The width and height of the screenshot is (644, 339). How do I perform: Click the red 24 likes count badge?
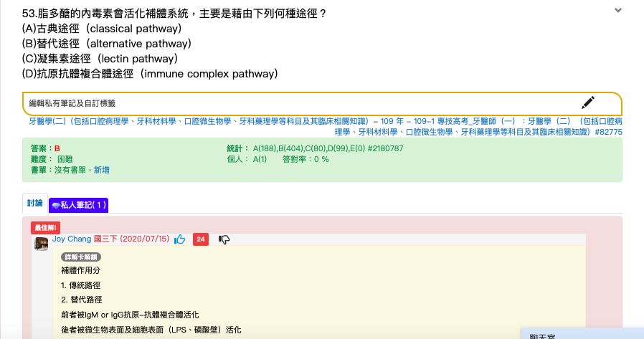coord(201,239)
